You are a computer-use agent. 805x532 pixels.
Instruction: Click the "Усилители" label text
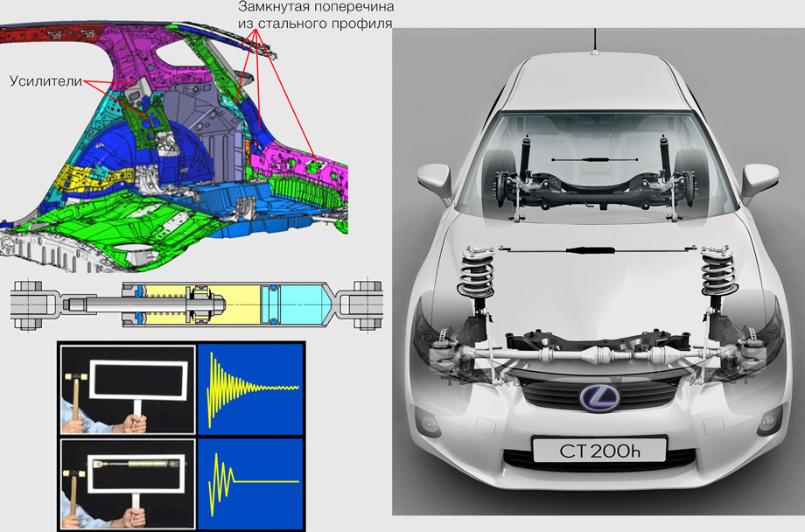point(45,81)
